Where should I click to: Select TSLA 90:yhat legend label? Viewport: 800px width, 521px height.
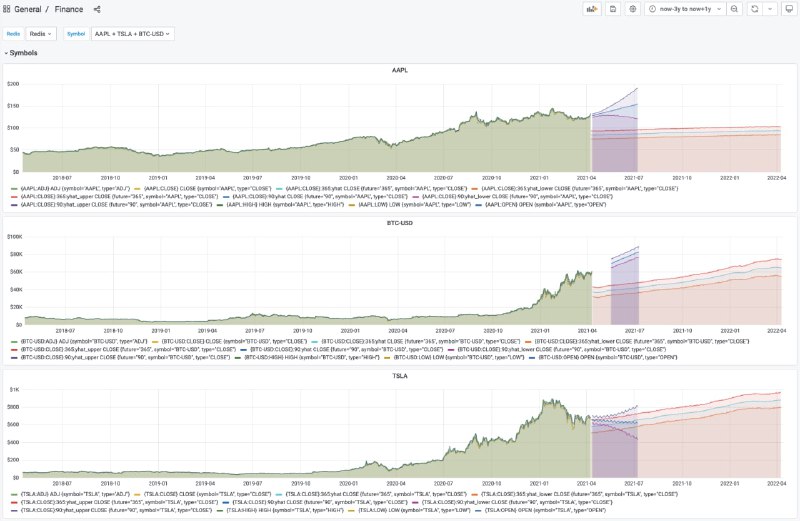coord(320,502)
